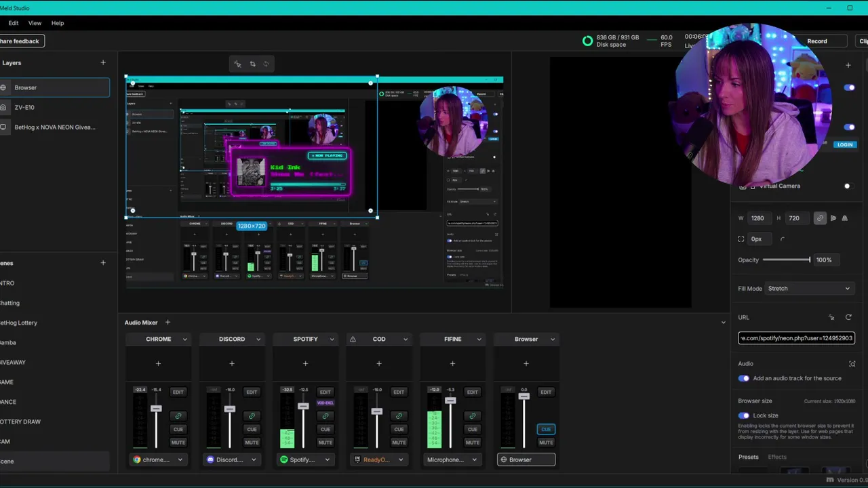Select the crop tool above the canvas
868x488 pixels.
[x=252, y=64]
